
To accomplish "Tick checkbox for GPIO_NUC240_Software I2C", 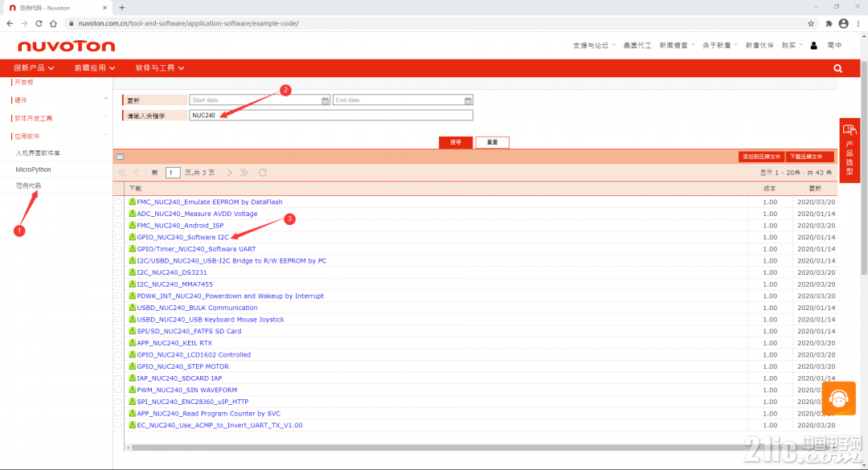I will pos(118,237).
